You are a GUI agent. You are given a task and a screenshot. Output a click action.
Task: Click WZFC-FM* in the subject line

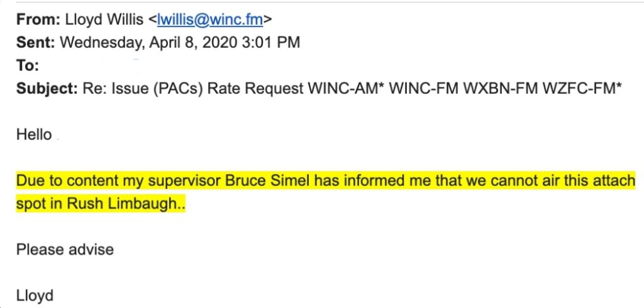click(x=580, y=88)
